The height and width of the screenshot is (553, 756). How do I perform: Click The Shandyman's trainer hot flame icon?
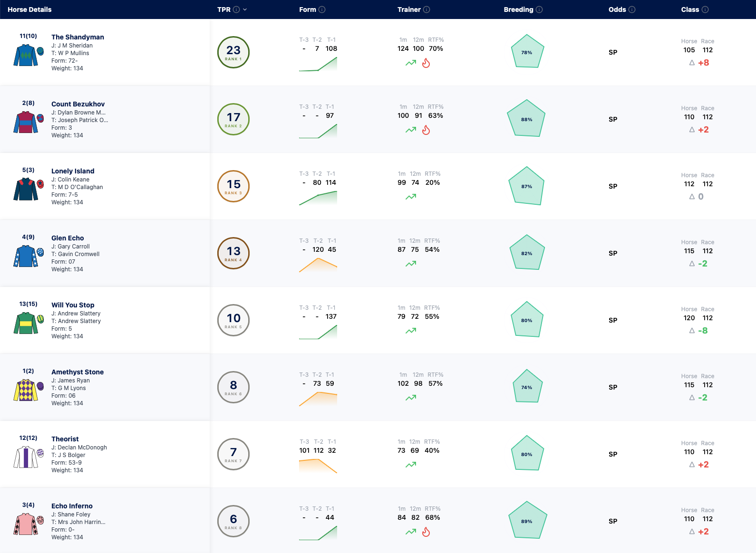click(x=426, y=63)
